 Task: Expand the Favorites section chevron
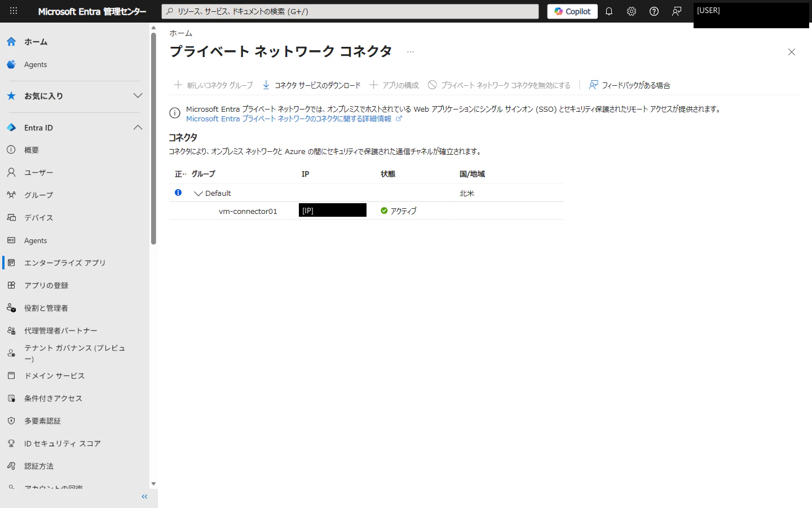coord(138,96)
